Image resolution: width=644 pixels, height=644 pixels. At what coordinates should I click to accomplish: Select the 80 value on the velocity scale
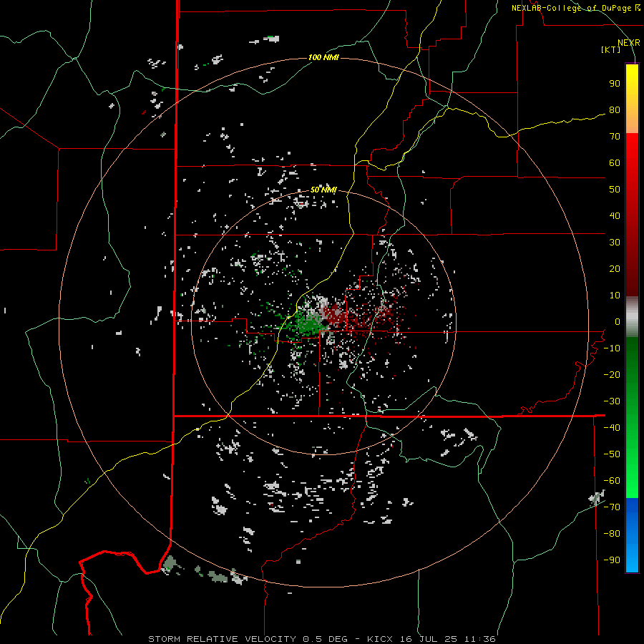[x=615, y=110]
